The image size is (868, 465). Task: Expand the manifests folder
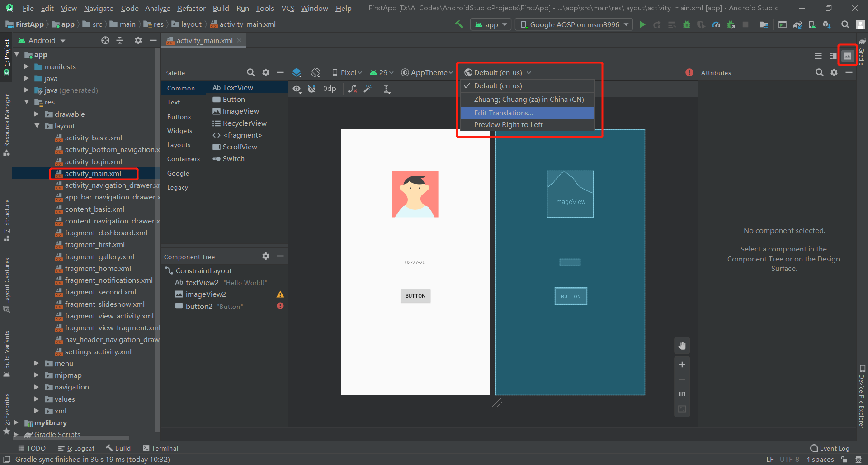coord(27,66)
